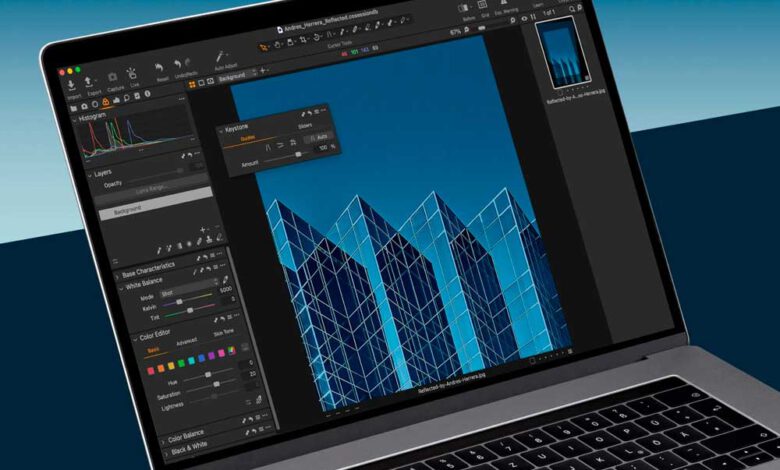Click the Tint slider handle
This screenshot has height=470, width=780.
click(190, 310)
